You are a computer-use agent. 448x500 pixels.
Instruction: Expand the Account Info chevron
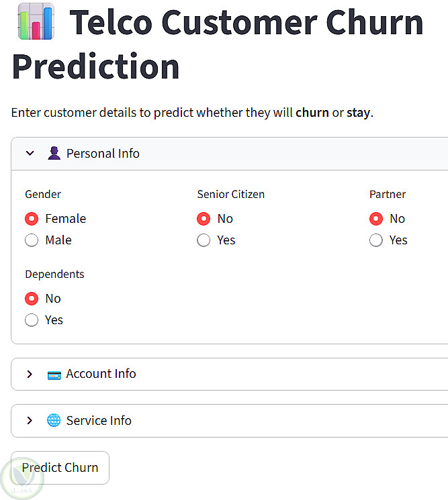[x=30, y=374]
